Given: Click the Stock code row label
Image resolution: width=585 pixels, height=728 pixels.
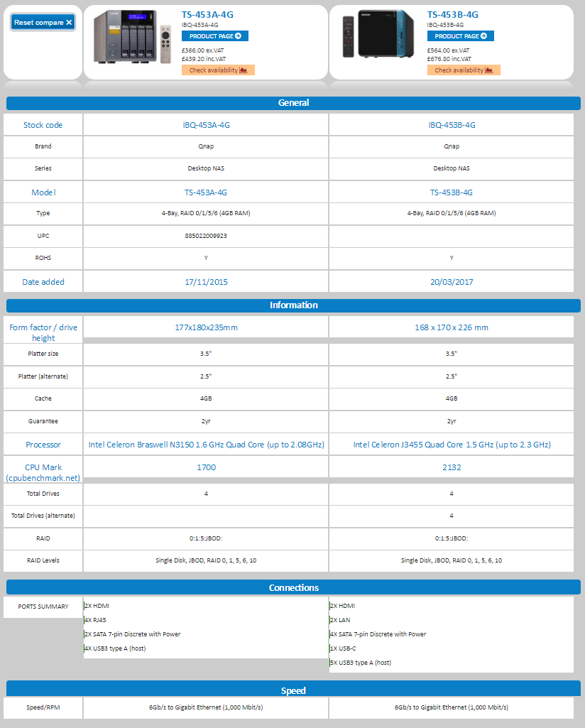Looking at the screenshot, I should [43, 125].
